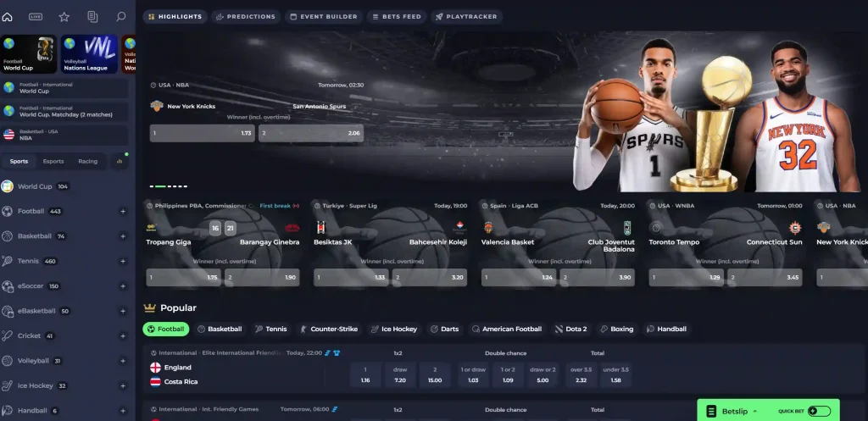Switch sidebar to Racing tab

coord(87,162)
